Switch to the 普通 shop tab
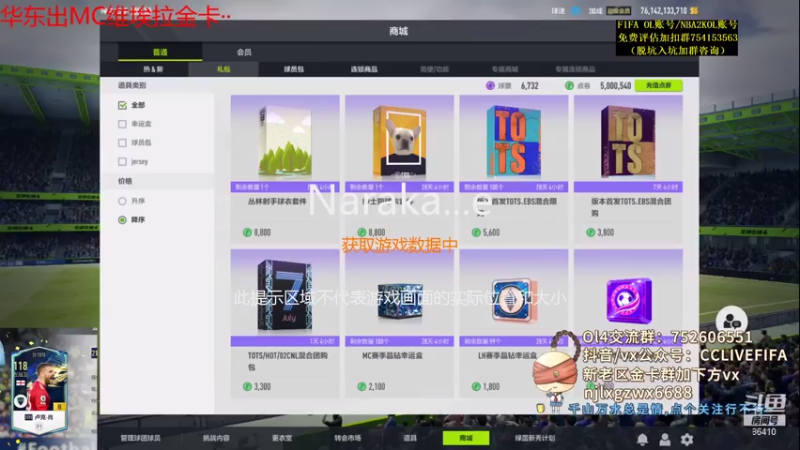This screenshot has width=800, height=450. (160, 52)
